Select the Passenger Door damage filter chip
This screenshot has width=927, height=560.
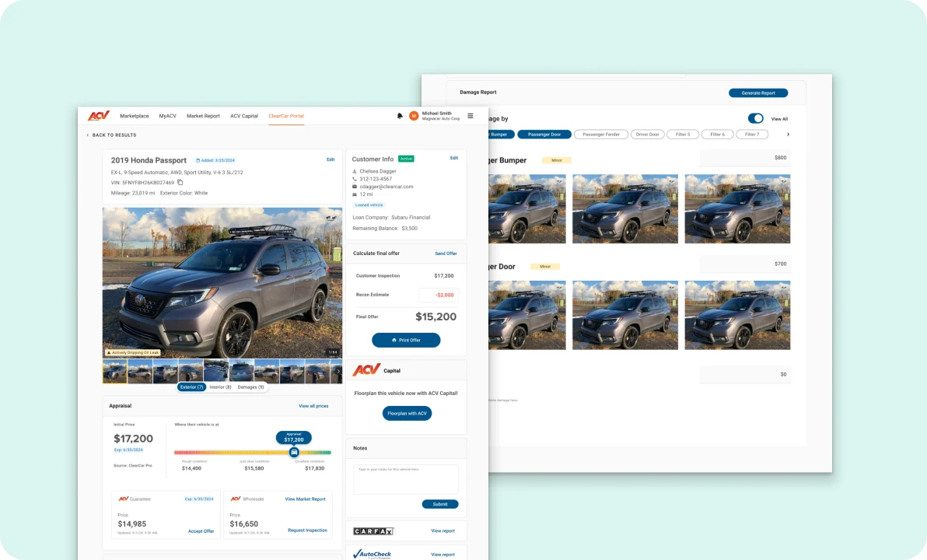click(x=544, y=135)
